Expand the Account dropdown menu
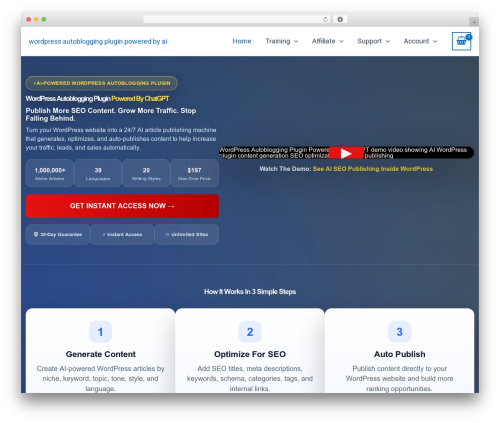 click(420, 41)
